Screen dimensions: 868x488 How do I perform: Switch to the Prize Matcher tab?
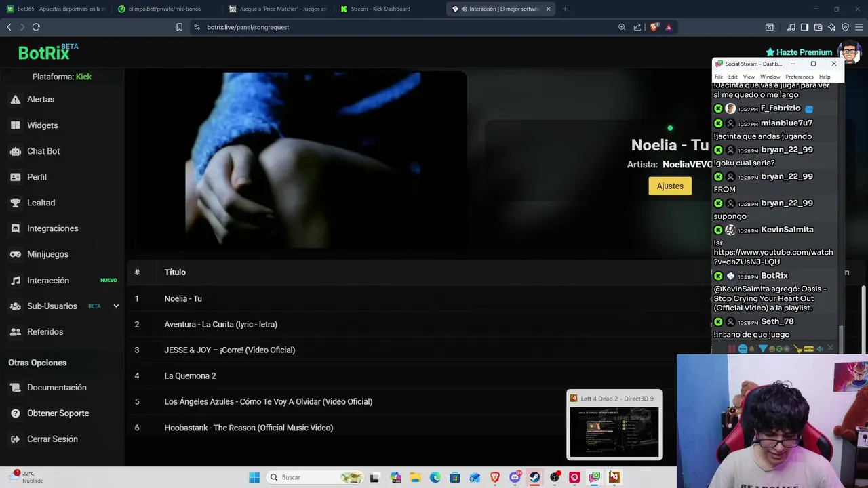[277, 9]
